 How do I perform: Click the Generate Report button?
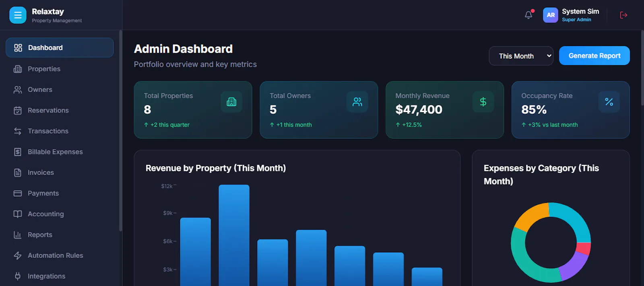tap(594, 56)
